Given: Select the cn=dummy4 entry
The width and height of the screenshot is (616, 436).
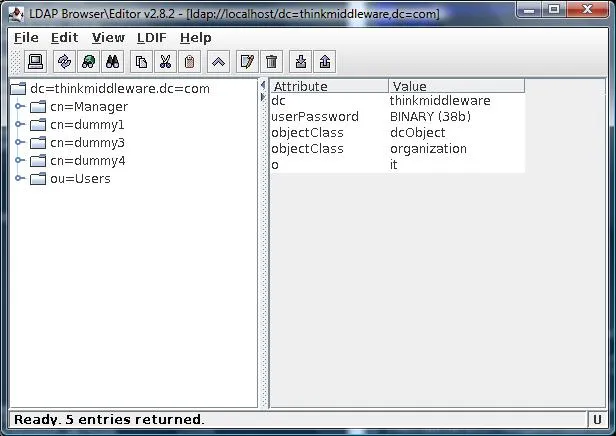Looking at the screenshot, I should [88, 161].
